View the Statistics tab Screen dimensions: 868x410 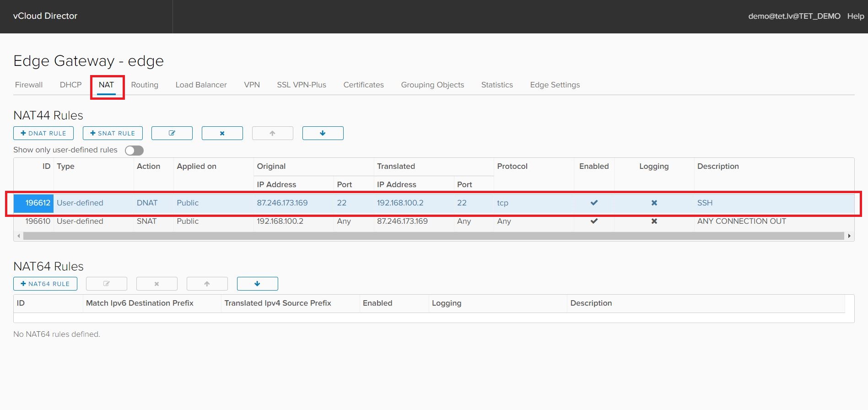click(x=497, y=85)
